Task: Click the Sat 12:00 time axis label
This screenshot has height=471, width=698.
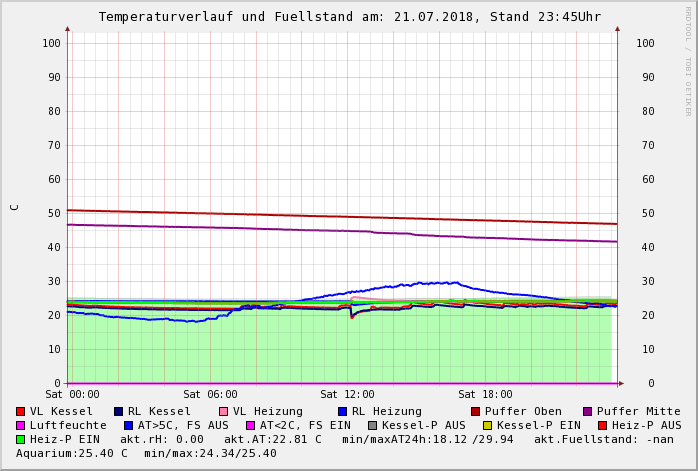Action: 347,394
